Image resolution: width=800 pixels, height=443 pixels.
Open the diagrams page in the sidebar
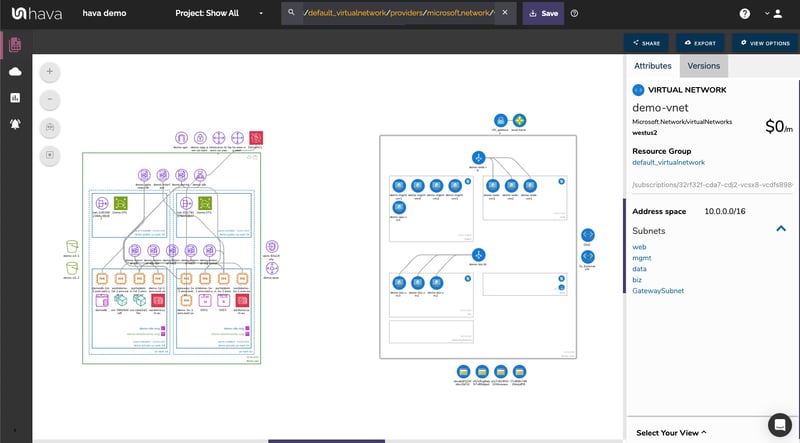point(15,46)
